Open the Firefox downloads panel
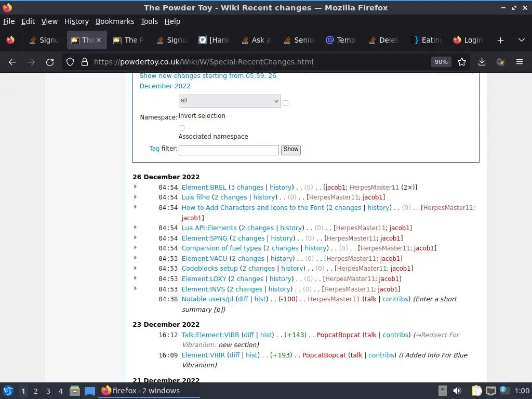 (x=482, y=62)
